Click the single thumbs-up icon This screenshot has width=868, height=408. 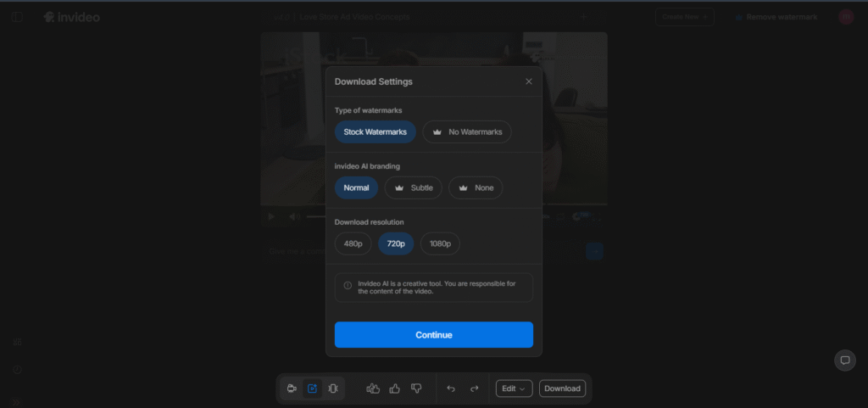pyautogui.click(x=394, y=388)
